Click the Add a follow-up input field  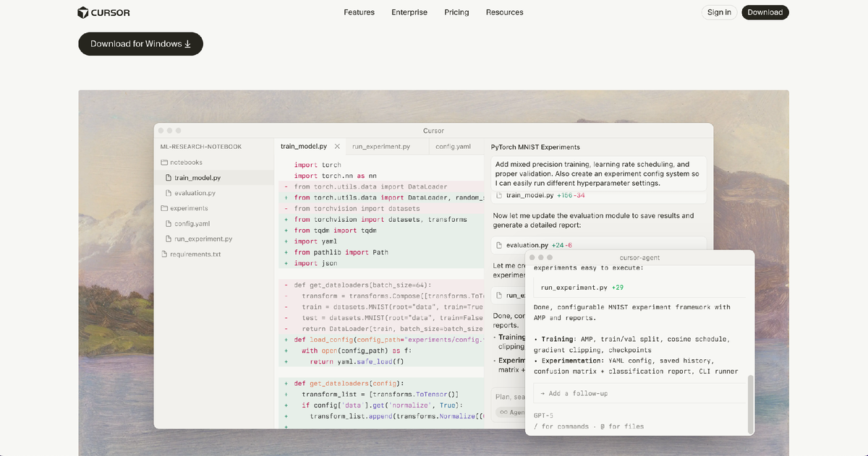pyautogui.click(x=639, y=393)
